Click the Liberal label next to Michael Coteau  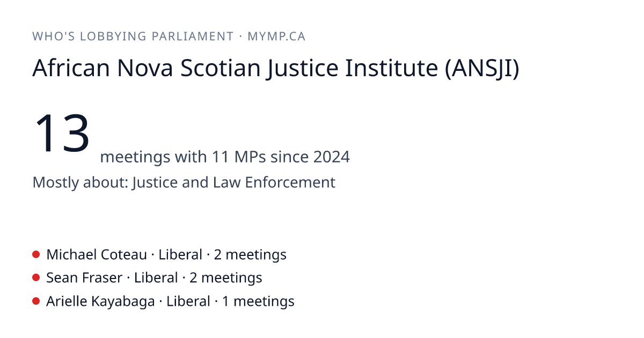click(180, 254)
